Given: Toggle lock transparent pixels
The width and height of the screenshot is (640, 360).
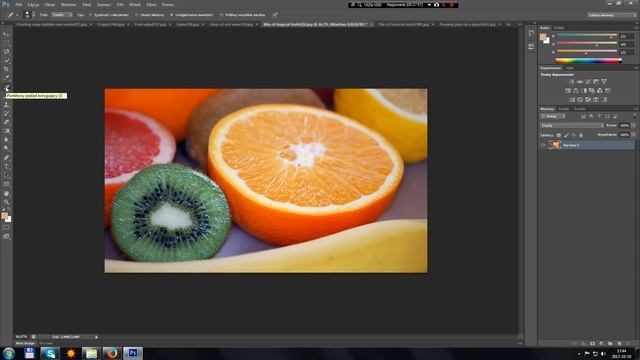Looking at the screenshot, I should 559,135.
